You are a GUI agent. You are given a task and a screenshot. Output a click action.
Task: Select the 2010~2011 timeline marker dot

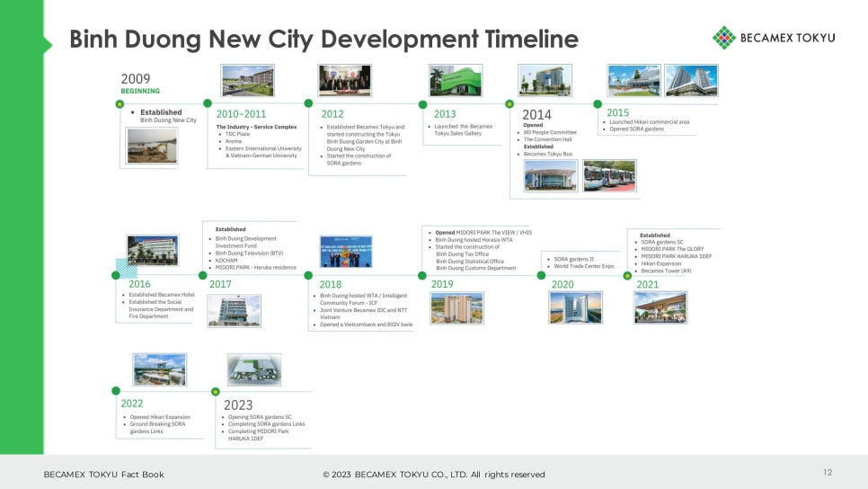click(208, 103)
